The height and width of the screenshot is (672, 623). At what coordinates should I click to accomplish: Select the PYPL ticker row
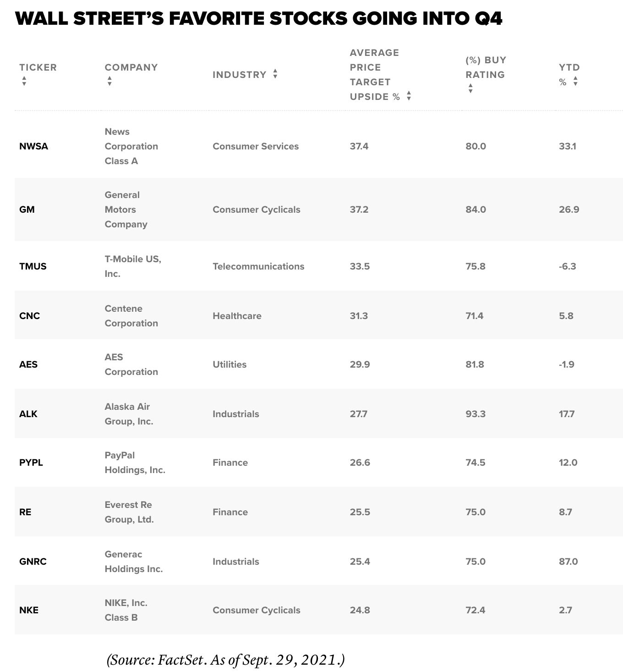click(x=318, y=463)
